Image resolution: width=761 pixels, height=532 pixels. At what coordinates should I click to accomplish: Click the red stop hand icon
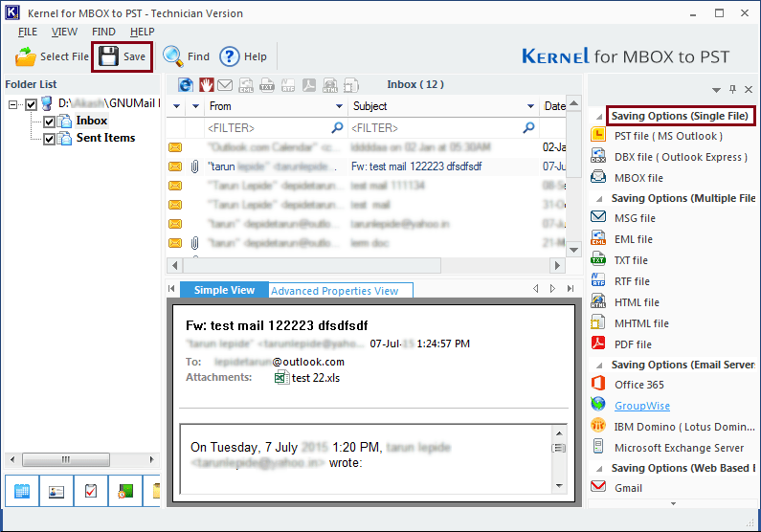pyautogui.click(x=206, y=85)
